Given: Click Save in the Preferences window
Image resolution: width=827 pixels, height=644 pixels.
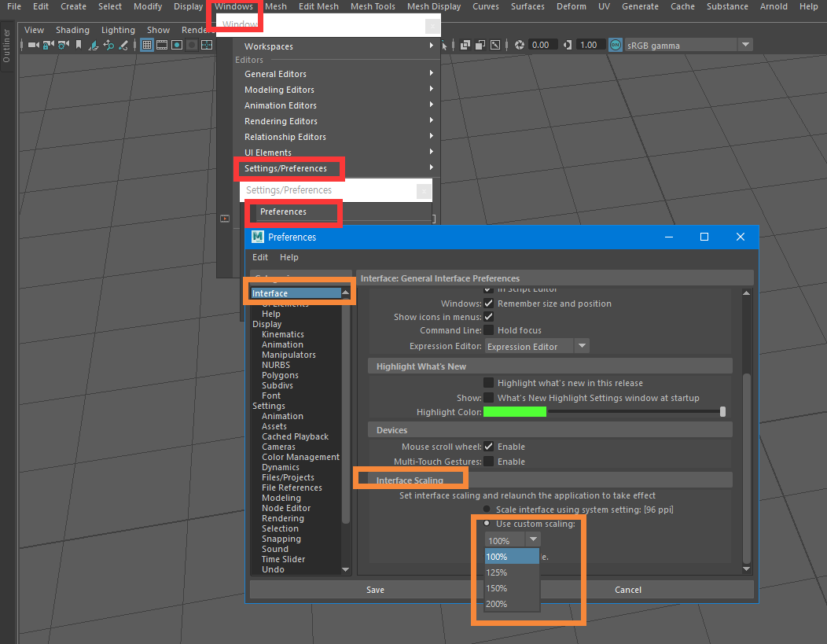Looking at the screenshot, I should click(x=375, y=589).
